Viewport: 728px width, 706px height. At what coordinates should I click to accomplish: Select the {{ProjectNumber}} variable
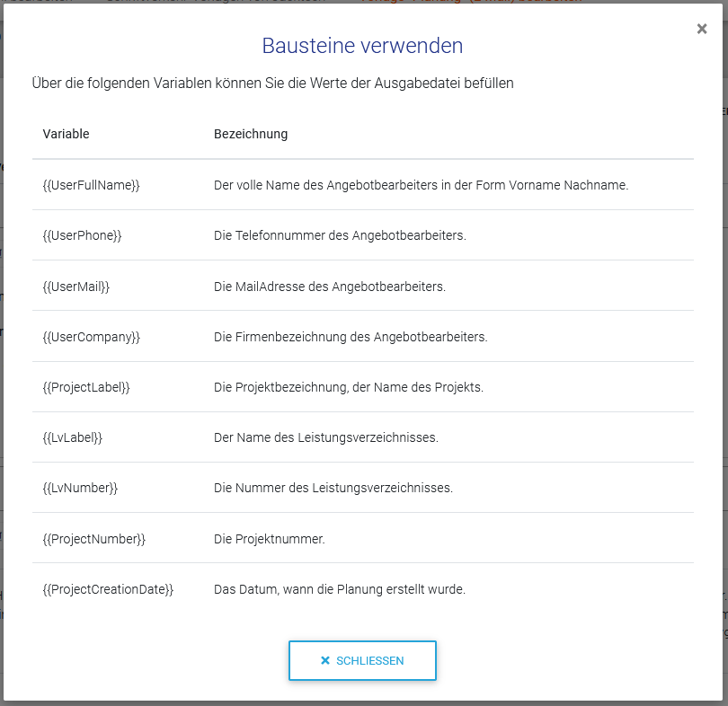pyautogui.click(x=93, y=539)
